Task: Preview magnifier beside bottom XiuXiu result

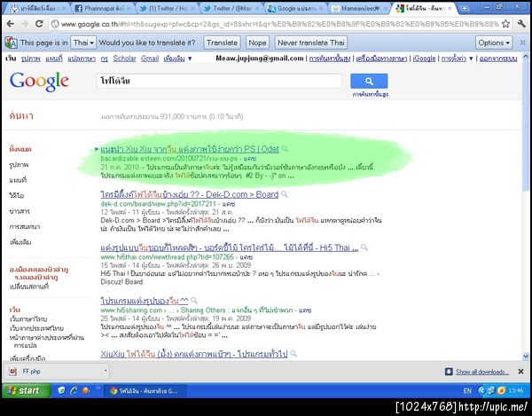Action: point(293,354)
